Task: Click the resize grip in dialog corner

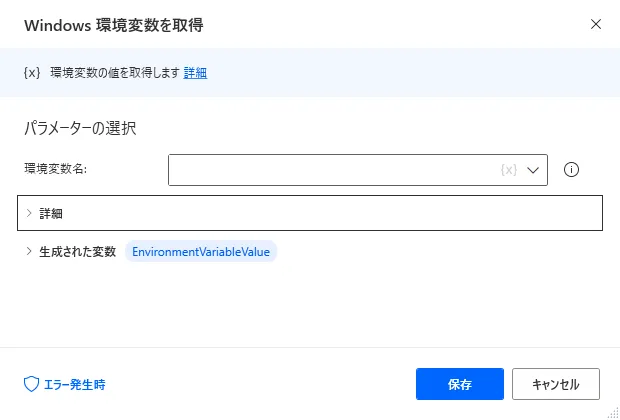Action: pyautogui.click(x=612, y=413)
